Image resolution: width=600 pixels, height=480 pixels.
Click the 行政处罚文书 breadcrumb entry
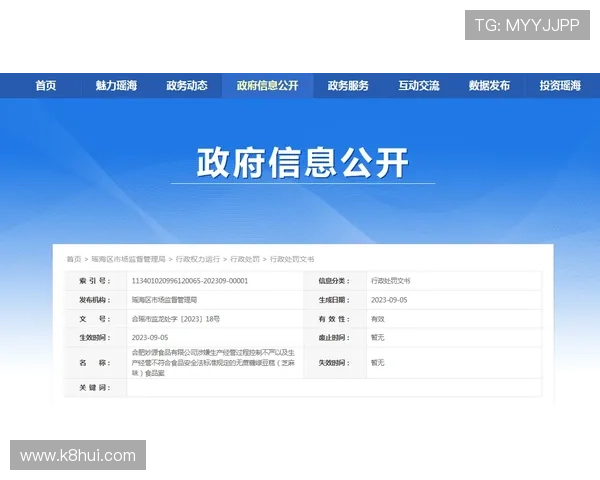(292, 259)
